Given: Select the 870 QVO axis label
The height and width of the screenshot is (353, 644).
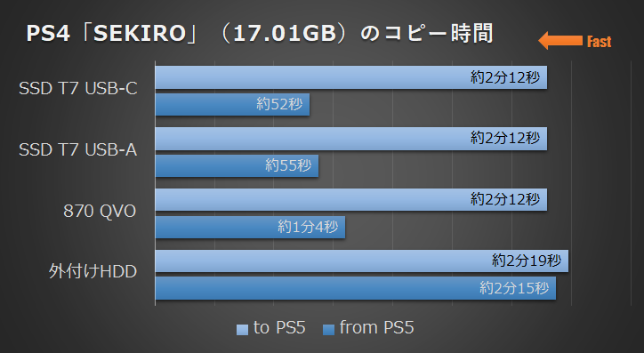Looking at the screenshot, I should 100,211.
